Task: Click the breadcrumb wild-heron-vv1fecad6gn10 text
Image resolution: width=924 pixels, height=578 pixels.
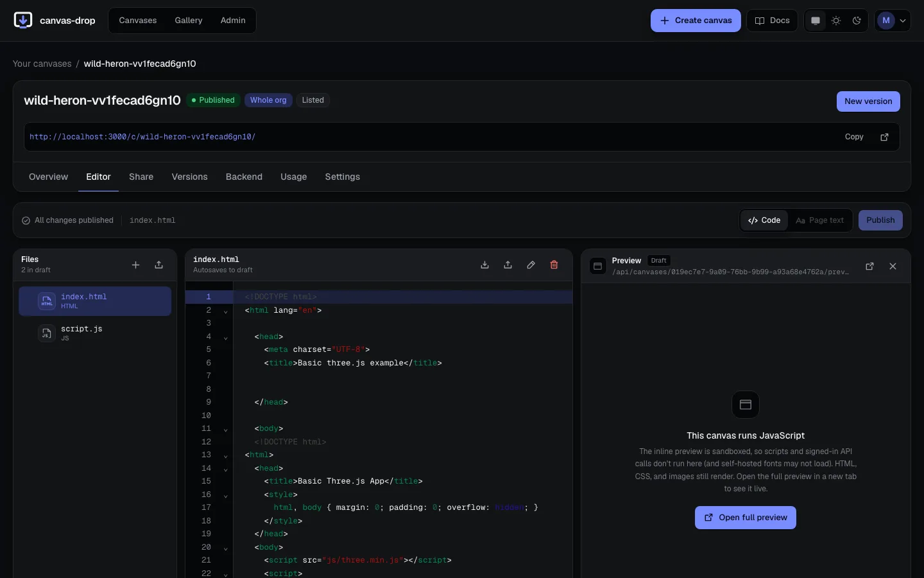Action: [140, 64]
